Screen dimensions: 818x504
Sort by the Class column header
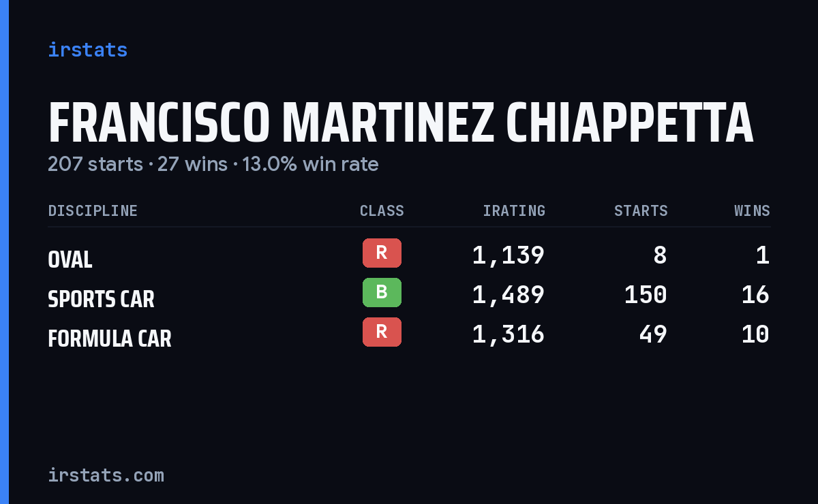click(382, 211)
